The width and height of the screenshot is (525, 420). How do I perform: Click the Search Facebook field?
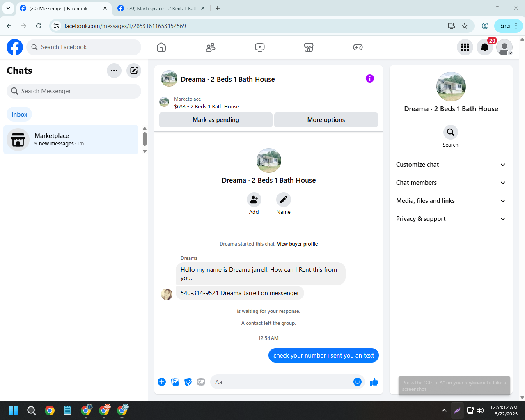click(84, 47)
